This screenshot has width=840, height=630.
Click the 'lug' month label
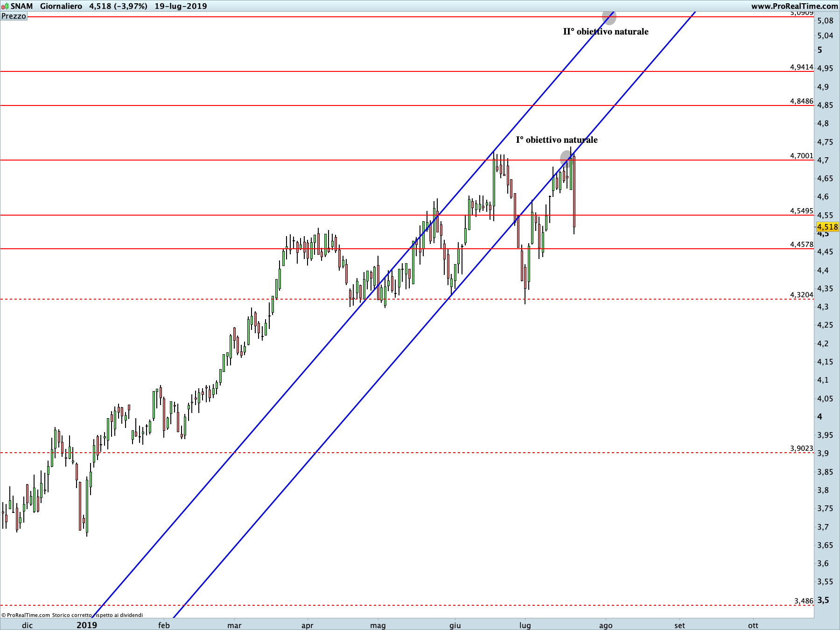(x=525, y=625)
